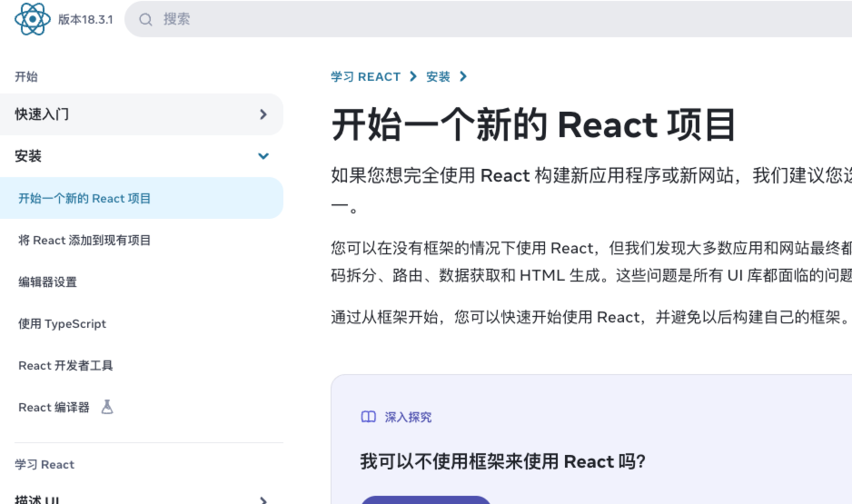The width and height of the screenshot is (852, 504).
Task: Open 快速入门 sidebar item
Action: click(142, 114)
